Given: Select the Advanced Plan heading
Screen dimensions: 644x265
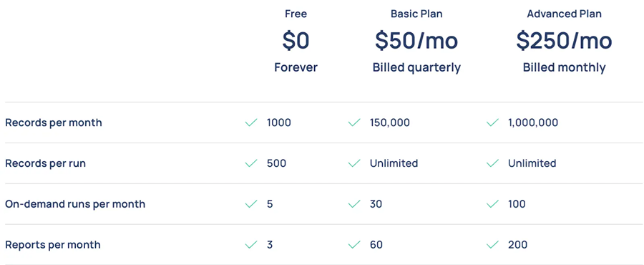Looking at the screenshot, I should point(564,14).
